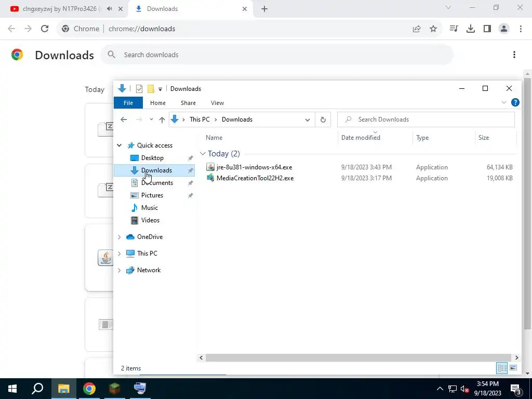Viewport: 532px width, 399px height.
Task: Expand the Network tree node
Action: (119, 270)
